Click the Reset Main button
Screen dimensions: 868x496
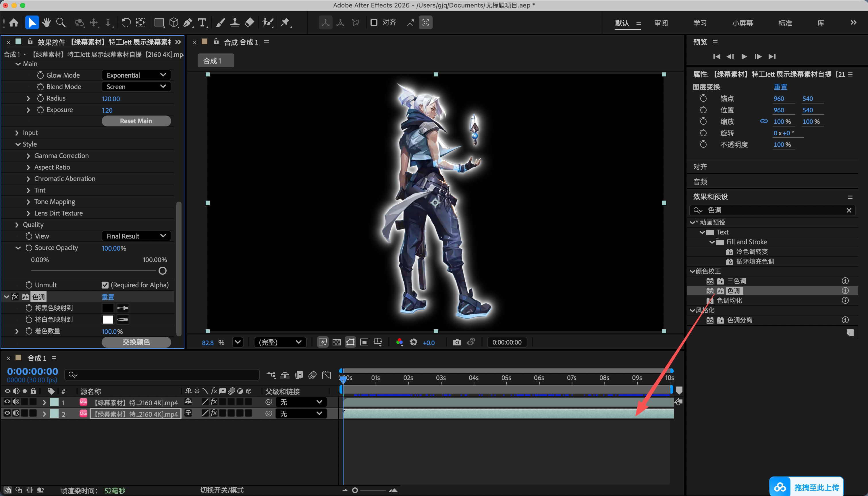coord(136,121)
